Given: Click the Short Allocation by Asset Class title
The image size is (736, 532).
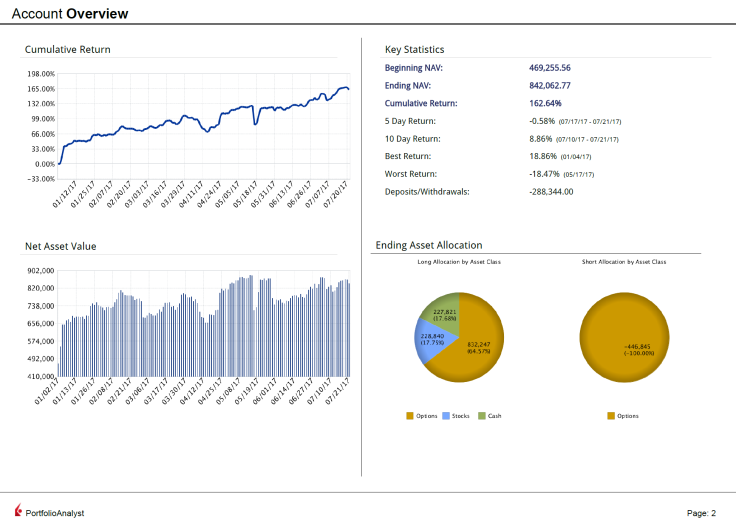Looking at the screenshot, I should click(x=624, y=262).
